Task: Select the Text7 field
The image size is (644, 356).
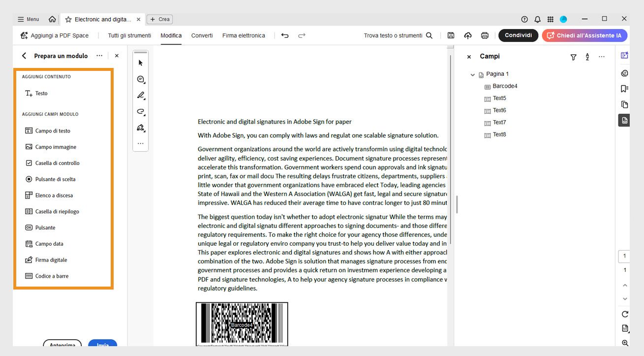Action: (x=495, y=123)
